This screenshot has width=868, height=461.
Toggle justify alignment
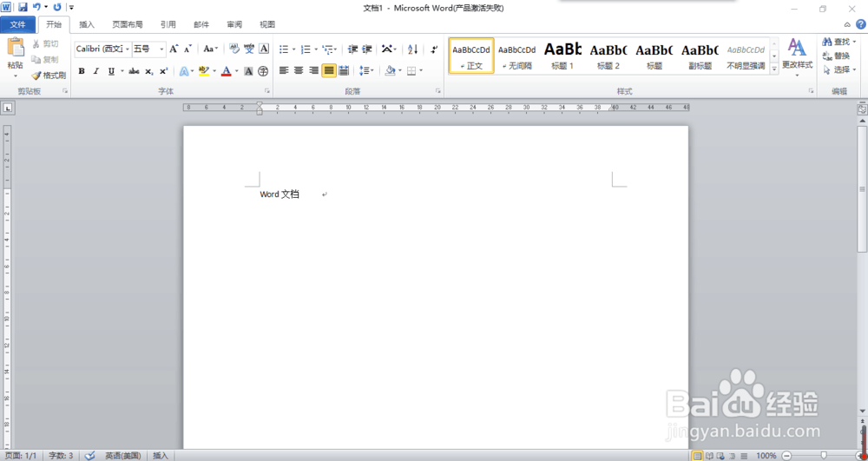point(329,70)
